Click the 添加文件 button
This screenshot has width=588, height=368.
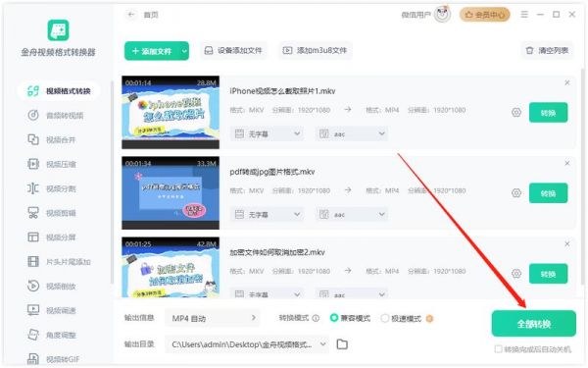pyautogui.click(x=153, y=51)
